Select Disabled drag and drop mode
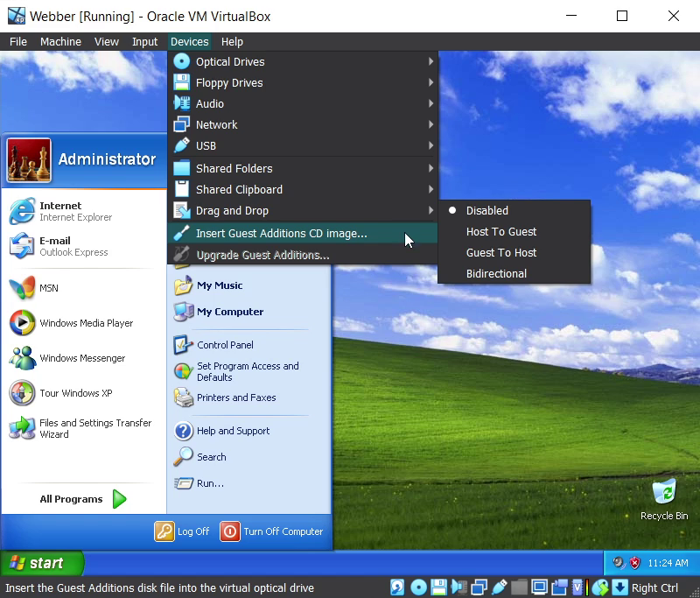 pos(486,211)
